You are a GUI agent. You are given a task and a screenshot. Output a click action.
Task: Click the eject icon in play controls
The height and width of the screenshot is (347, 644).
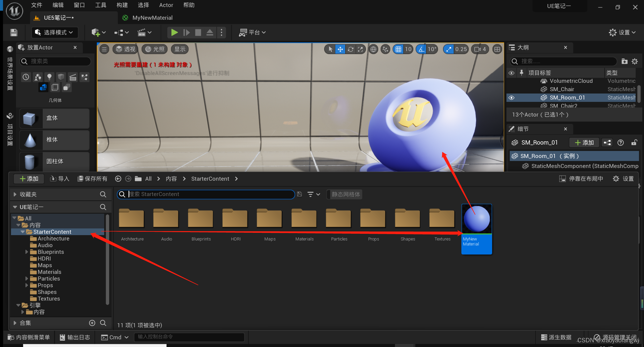pos(210,32)
